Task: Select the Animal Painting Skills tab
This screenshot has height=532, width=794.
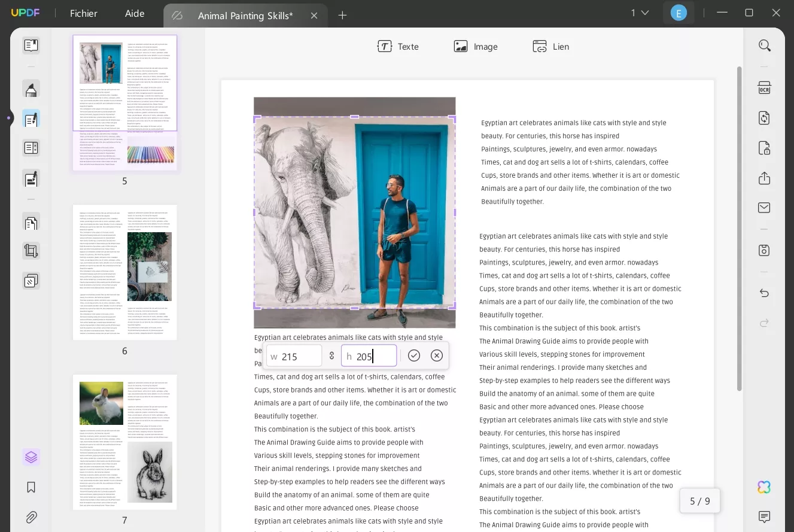Action: coord(245,16)
